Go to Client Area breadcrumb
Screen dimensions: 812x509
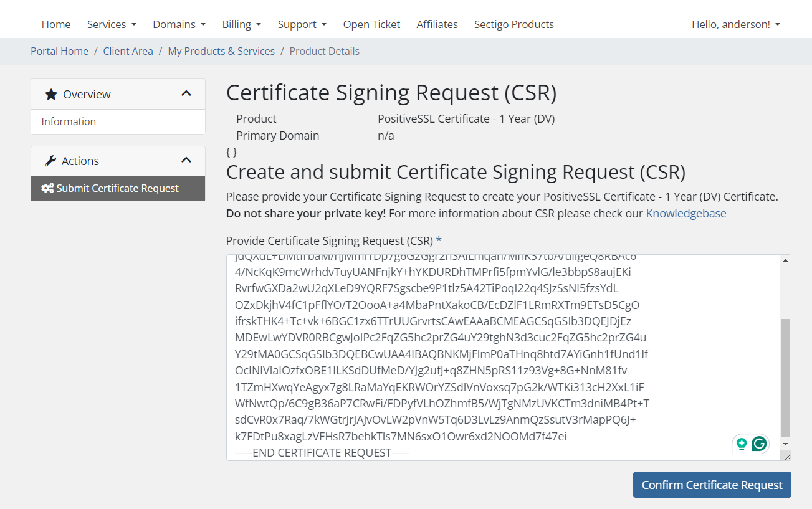(x=128, y=51)
